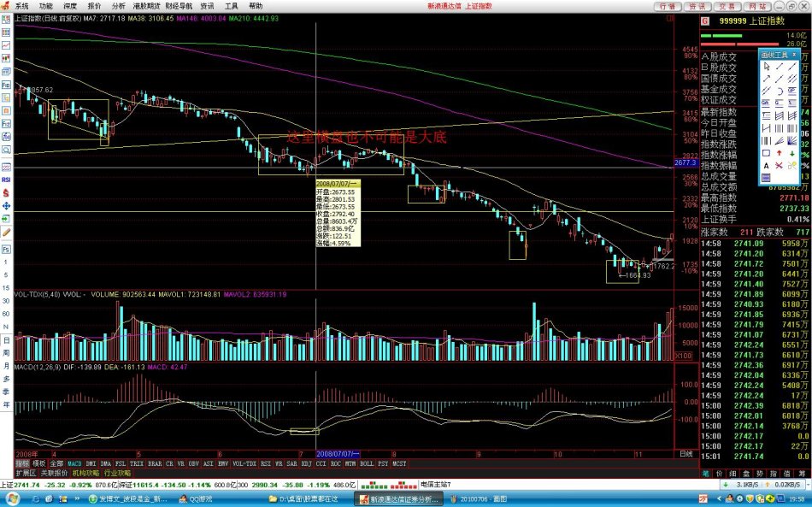This screenshot has width=812, height=507.
Task: Select the text annotation A tool
Action: 767,165
